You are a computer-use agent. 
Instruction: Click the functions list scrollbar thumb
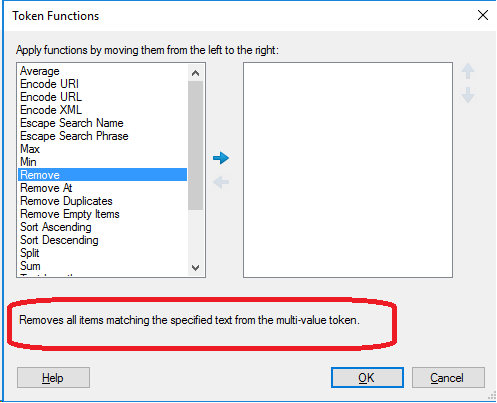coord(196,146)
